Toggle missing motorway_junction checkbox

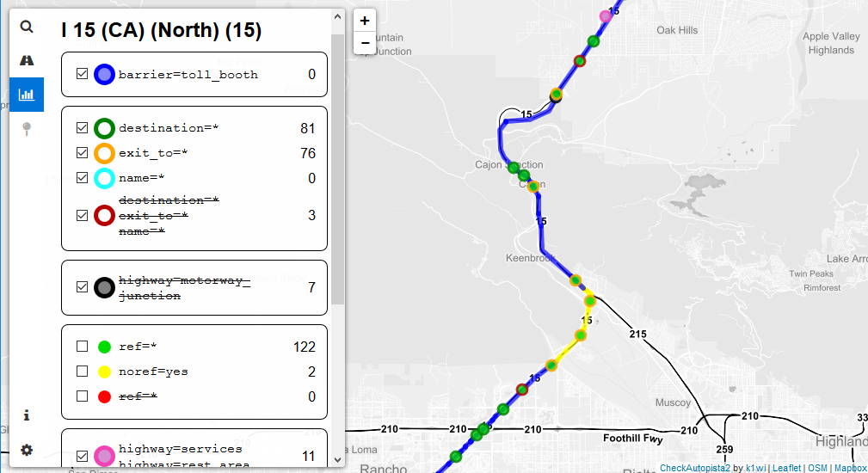click(x=82, y=287)
